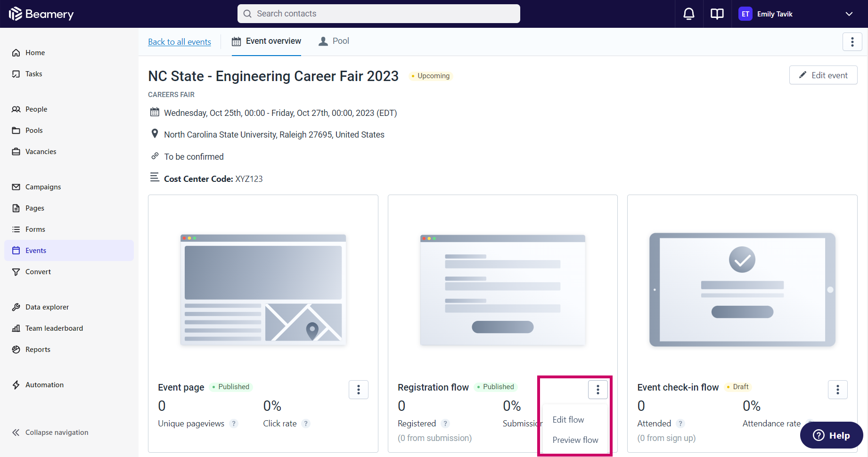Screen dimensions: 868x457
Task: Open Registration flow options menu
Action: 598,390
